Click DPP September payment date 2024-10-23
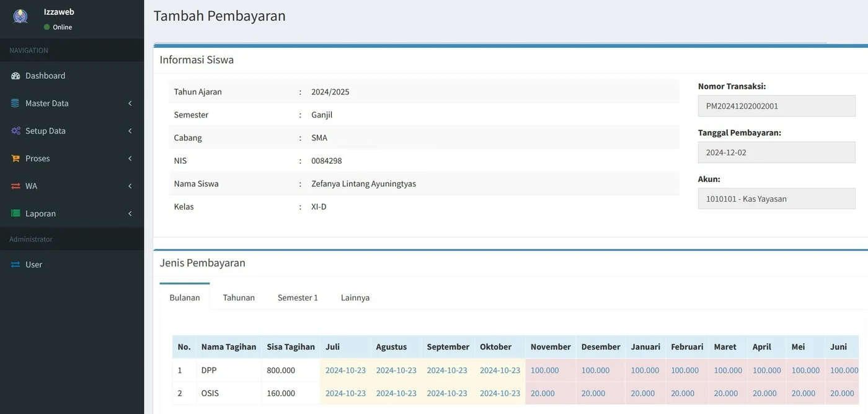The image size is (868, 414). pyautogui.click(x=447, y=371)
